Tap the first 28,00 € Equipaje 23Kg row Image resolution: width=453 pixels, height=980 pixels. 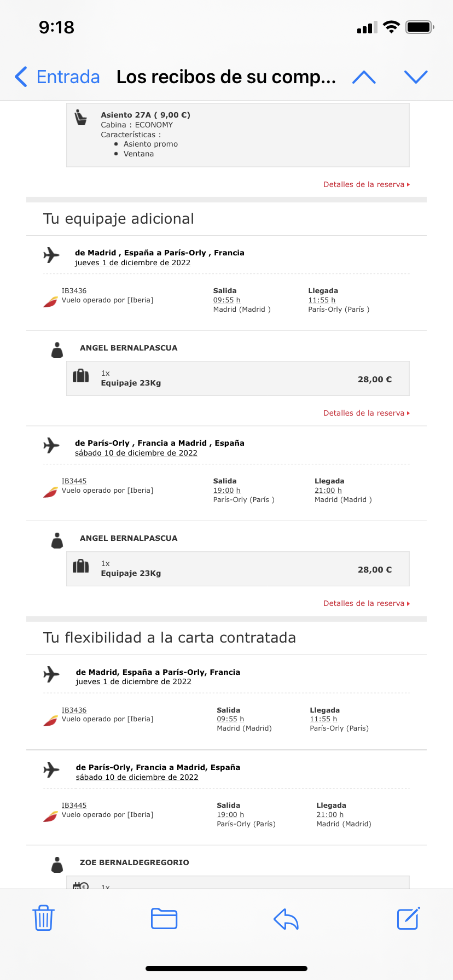[237, 378]
